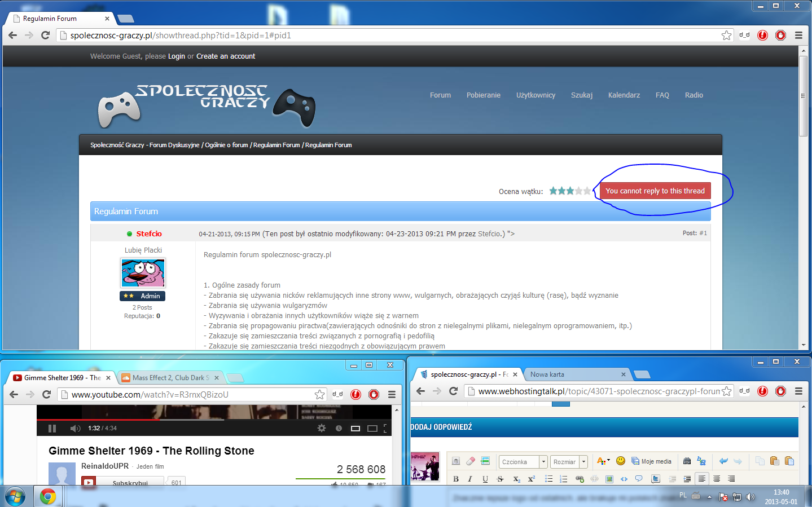This screenshot has height=507, width=812.
Task: Open the FAQ navigation link
Action: pyautogui.click(x=662, y=95)
